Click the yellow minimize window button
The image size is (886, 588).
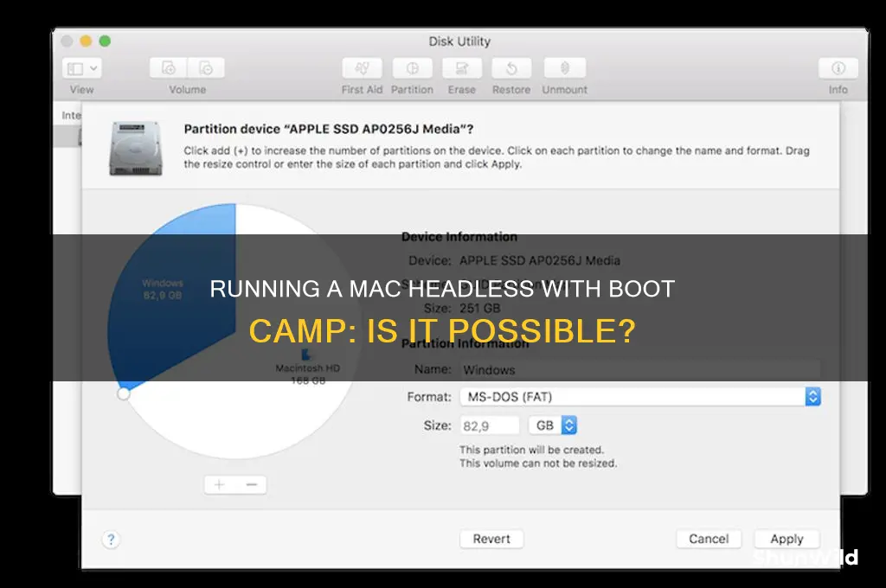click(86, 42)
